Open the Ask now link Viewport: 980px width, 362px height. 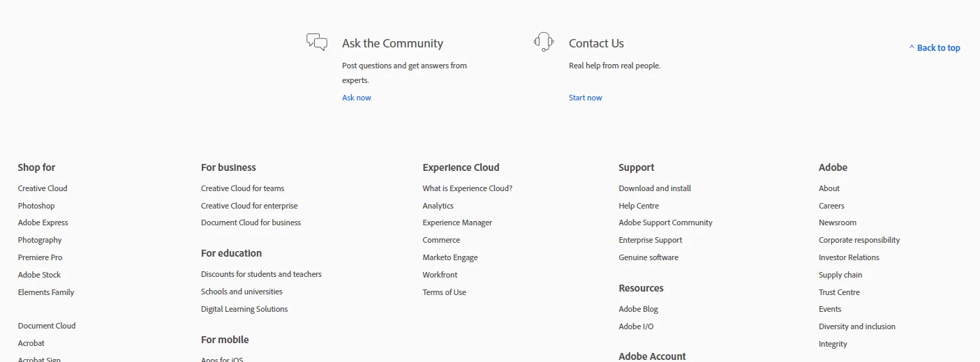357,98
